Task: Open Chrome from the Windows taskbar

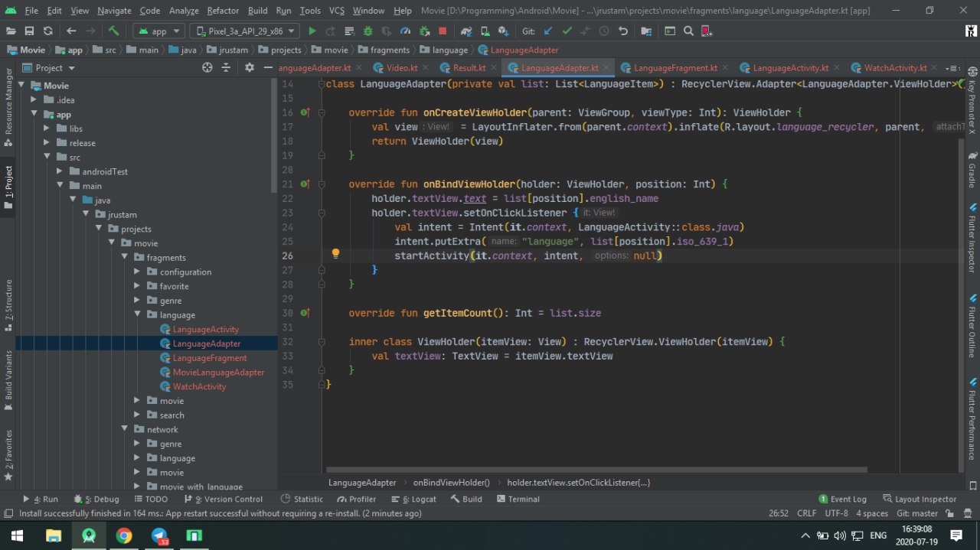Action: coord(124,535)
